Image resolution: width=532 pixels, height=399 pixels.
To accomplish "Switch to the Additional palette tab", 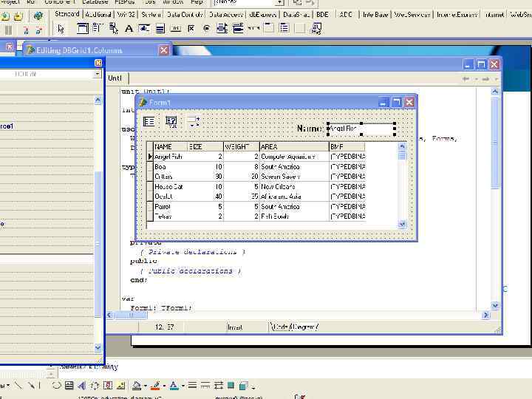I will (98, 15).
